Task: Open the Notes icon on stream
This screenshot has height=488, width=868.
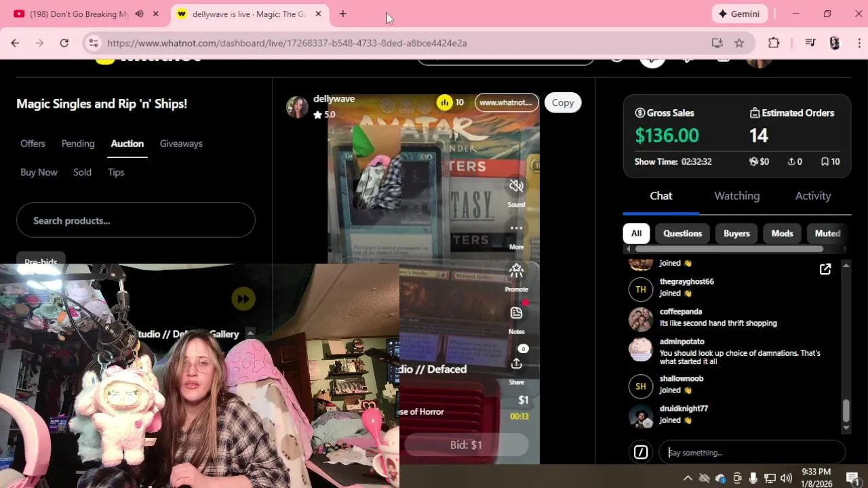Action: pyautogui.click(x=516, y=313)
